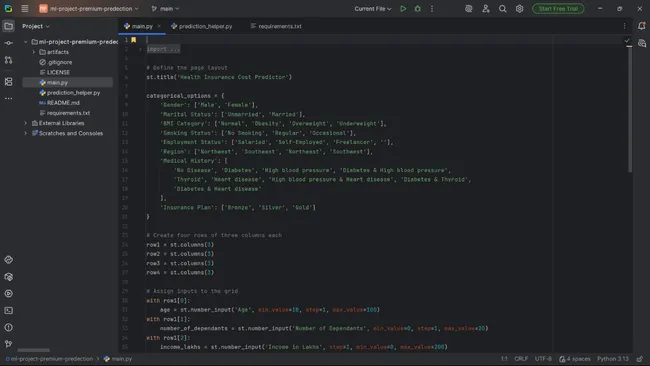The width and height of the screenshot is (650, 366).
Task: Click the UTF-8 encoding widget
Action: pyautogui.click(x=543, y=359)
